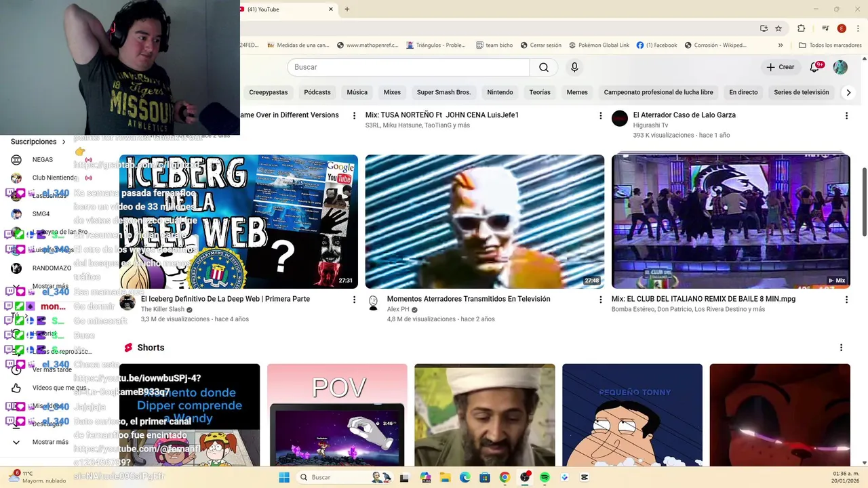Click into the YouTube Buscar search field
868x488 pixels.
point(408,67)
